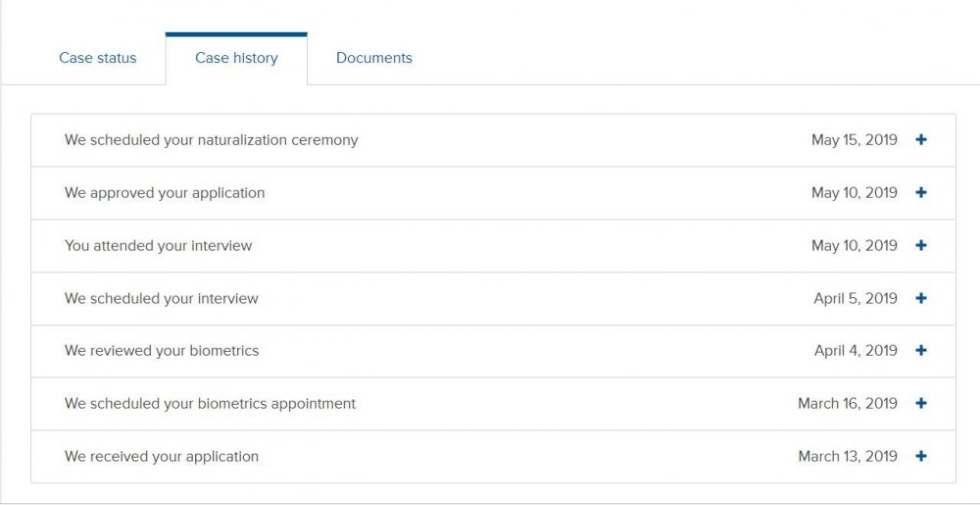This screenshot has width=980, height=505.
Task: Click plus icon next to 'We reviewed your biometrics'
Action: (x=920, y=351)
